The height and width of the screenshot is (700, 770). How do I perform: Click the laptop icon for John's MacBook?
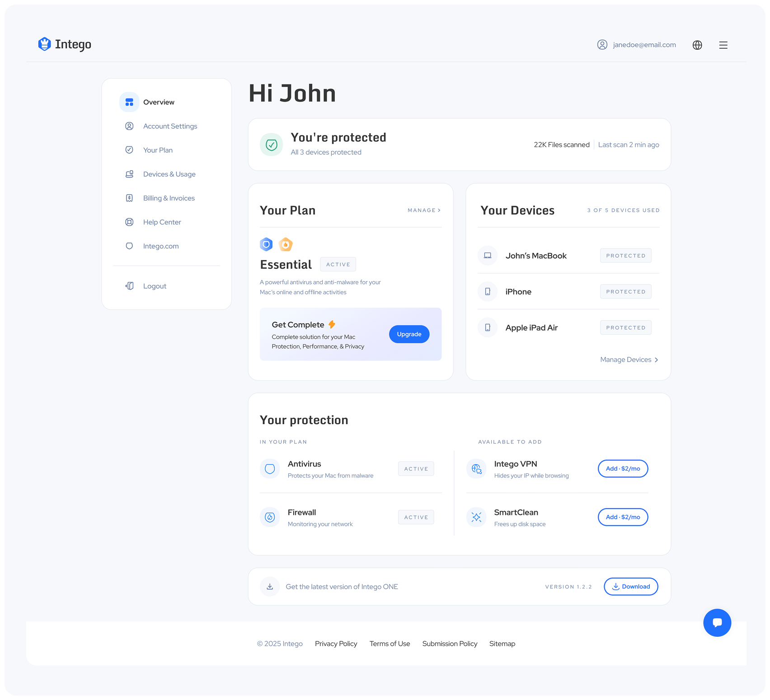pos(488,256)
